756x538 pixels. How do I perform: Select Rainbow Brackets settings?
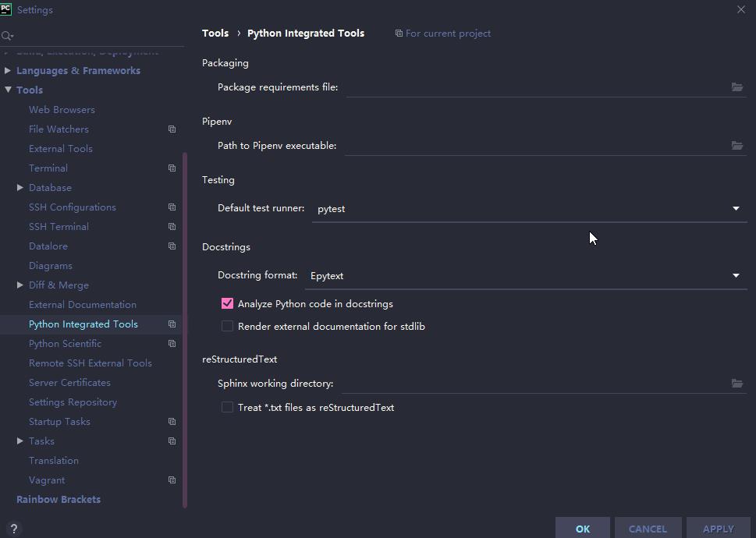point(59,500)
